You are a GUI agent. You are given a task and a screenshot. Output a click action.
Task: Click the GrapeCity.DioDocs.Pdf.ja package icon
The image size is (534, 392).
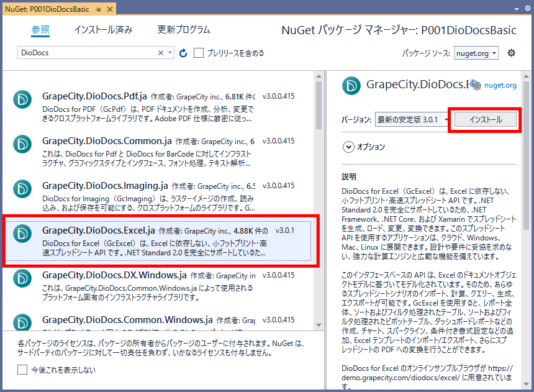coord(22,99)
